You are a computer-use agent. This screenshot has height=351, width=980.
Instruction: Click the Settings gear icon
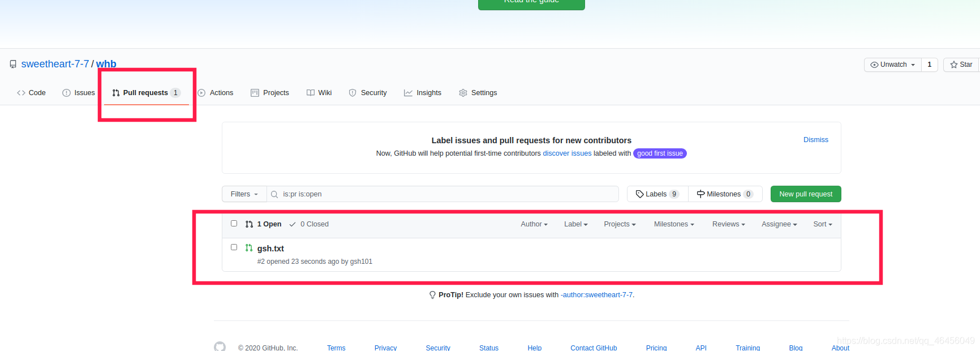point(463,93)
